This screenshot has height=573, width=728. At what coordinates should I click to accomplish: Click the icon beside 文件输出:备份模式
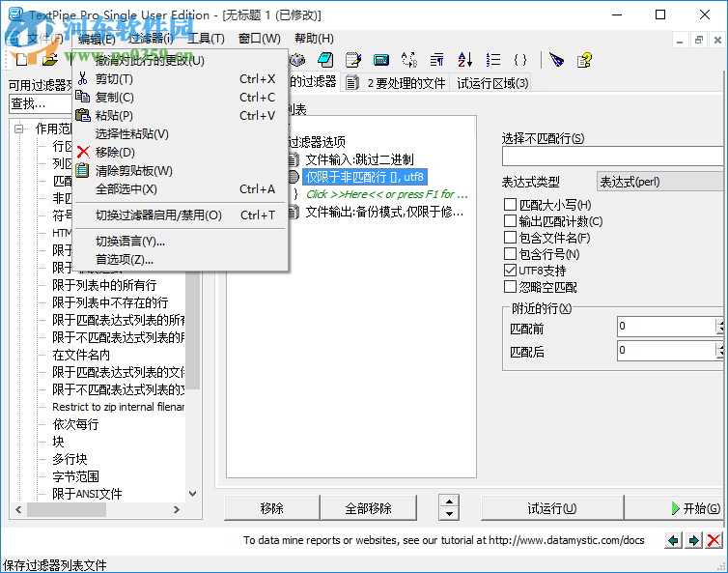click(293, 213)
